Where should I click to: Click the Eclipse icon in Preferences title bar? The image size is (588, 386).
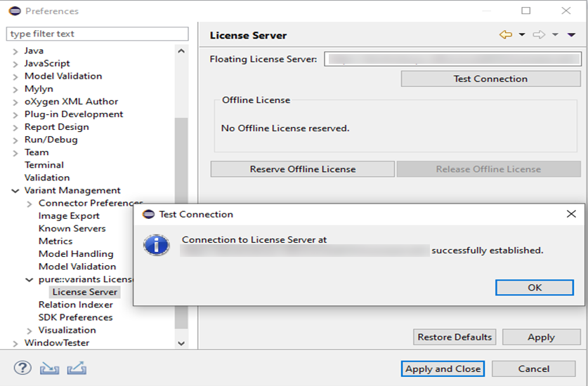15,11
